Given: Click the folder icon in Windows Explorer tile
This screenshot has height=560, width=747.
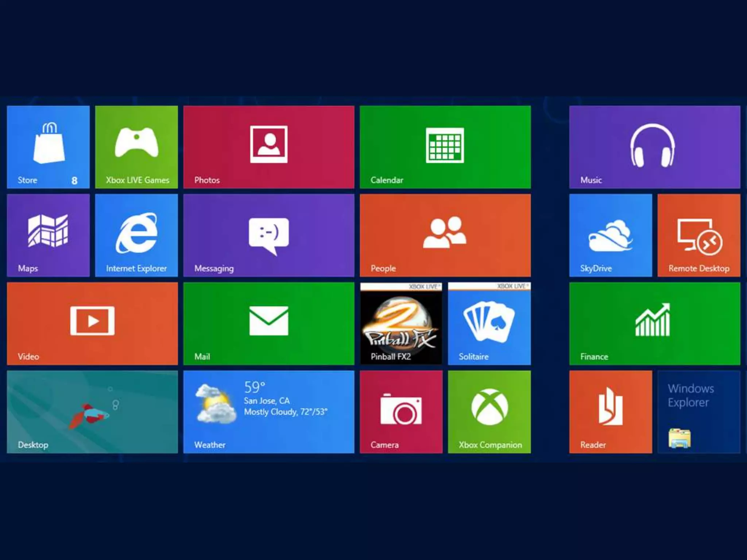Looking at the screenshot, I should [680, 438].
